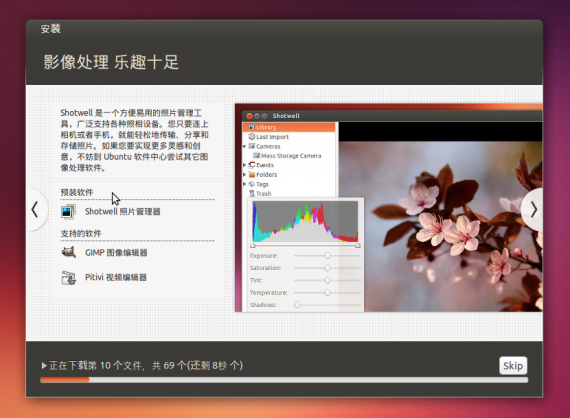The height and width of the screenshot is (418, 570).
Task: Click the installation progress bar
Action: (x=284, y=380)
